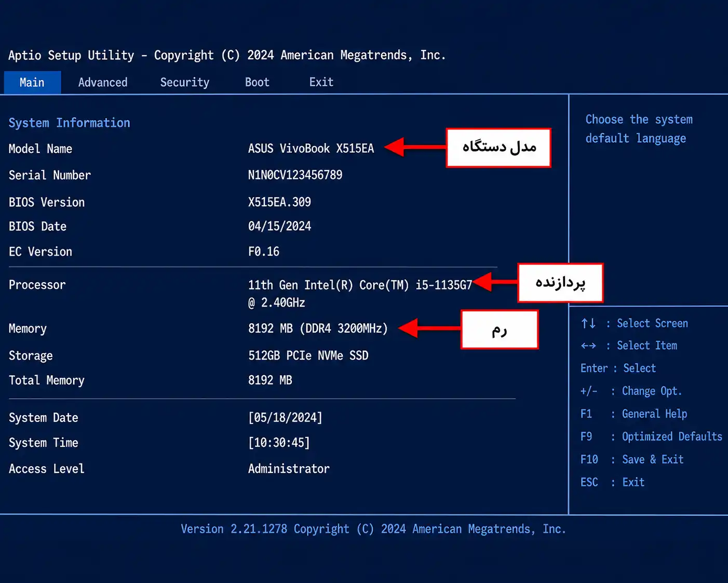Viewport: 728px width, 583px height.
Task: Click the Total Memory label
Action: tap(47, 380)
